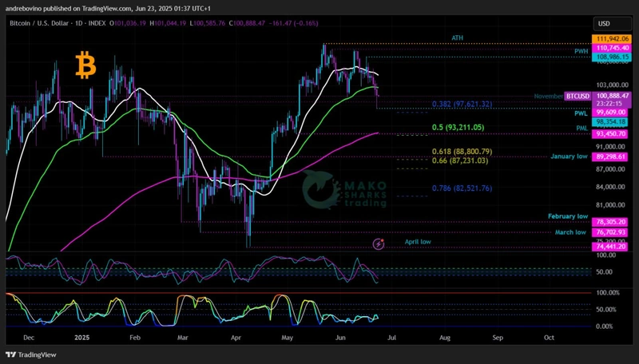Select the 0.618 Fibonacci retracement label
Image resolution: width=639 pixels, height=364 pixels.
pyautogui.click(x=462, y=152)
